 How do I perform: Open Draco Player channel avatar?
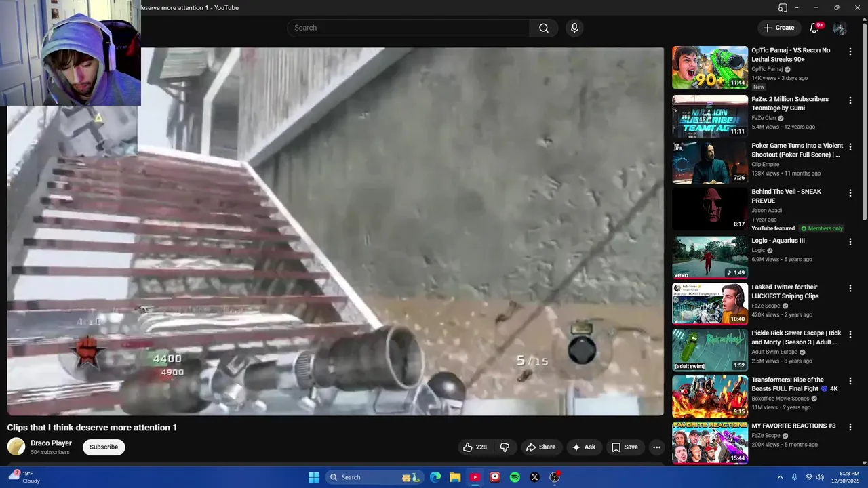coord(16,447)
